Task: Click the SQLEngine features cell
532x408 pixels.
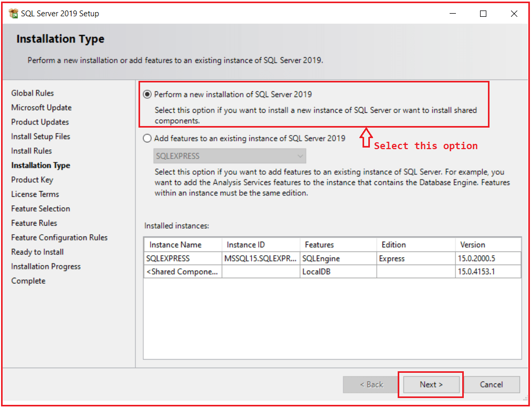Action: click(x=338, y=259)
